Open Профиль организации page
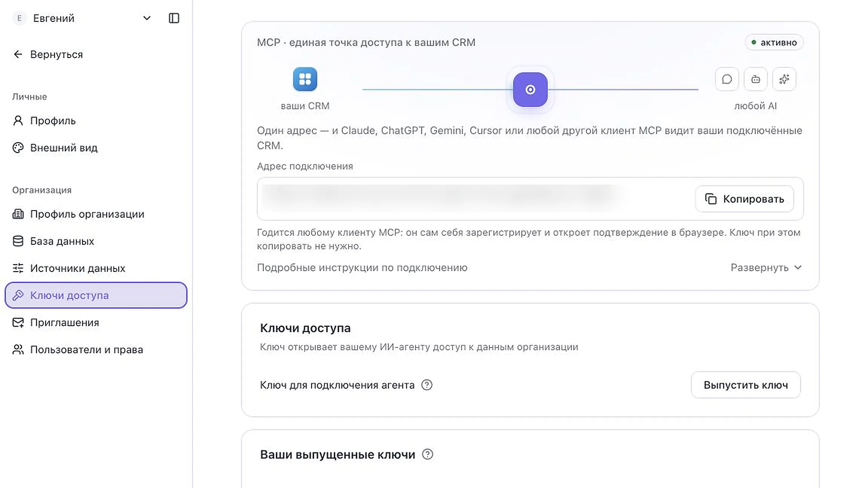Image resolution: width=868 pixels, height=488 pixels. [96, 214]
